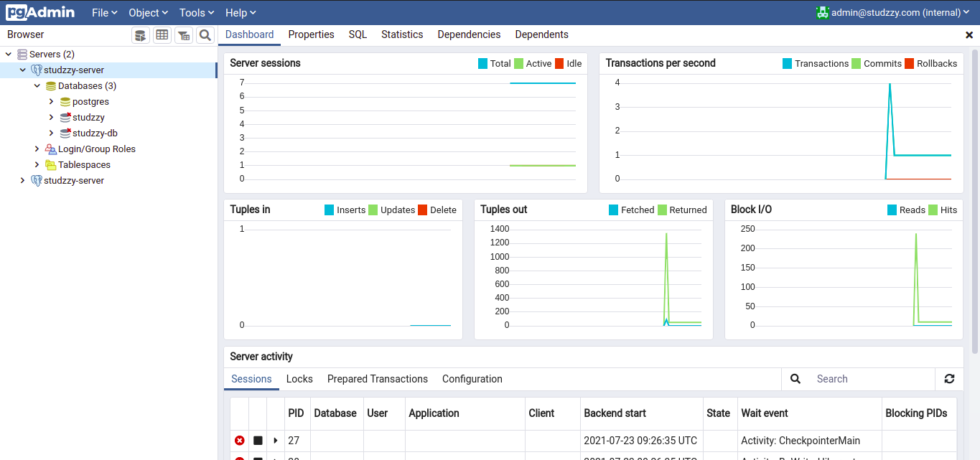
Task: Collapse the Databases (3) tree node
Action: [37, 86]
